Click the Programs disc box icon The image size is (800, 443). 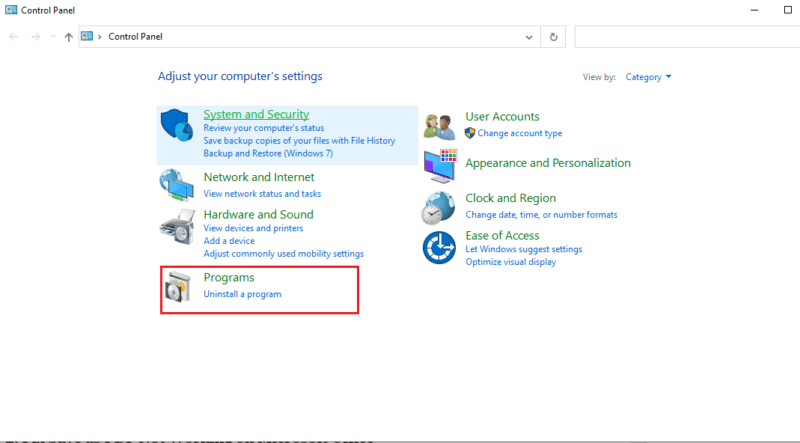tap(178, 286)
